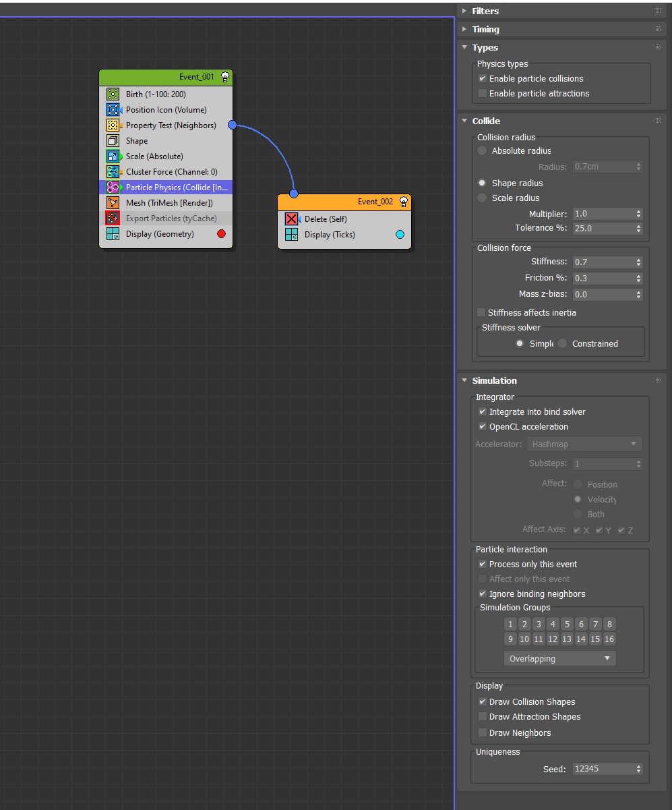Viewport: 672px width, 810px height.
Task: Select the Birth (1-100: 200) operator row
Action: click(166, 94)
